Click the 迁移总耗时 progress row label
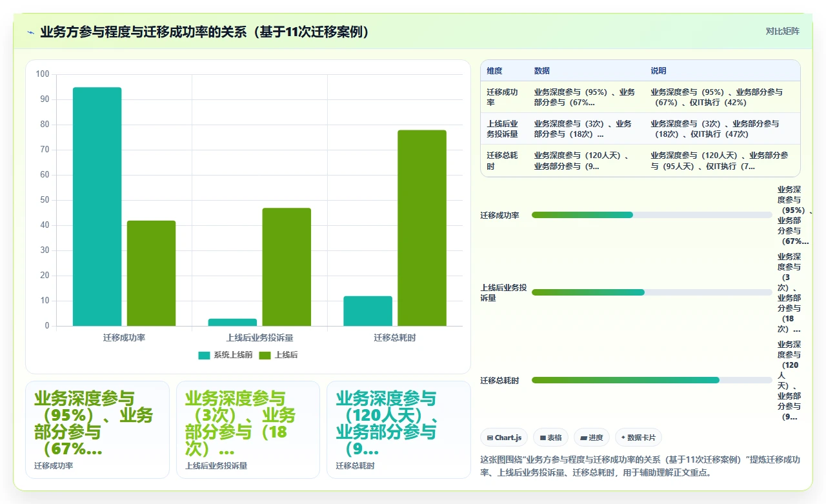 click(x=499, y=380)
